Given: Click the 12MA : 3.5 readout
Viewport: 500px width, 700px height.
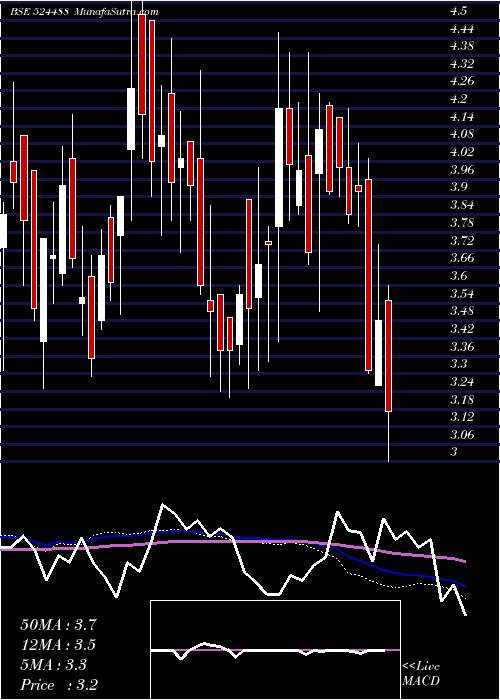Looking at the screenshot, I should [58, 645].
